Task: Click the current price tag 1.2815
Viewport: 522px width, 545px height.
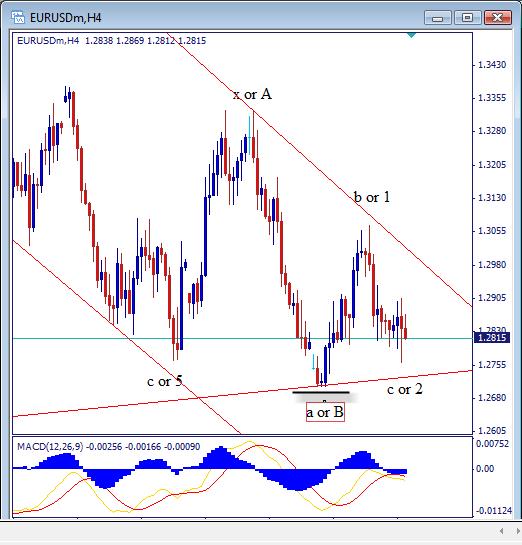Action: coord(492,337)
